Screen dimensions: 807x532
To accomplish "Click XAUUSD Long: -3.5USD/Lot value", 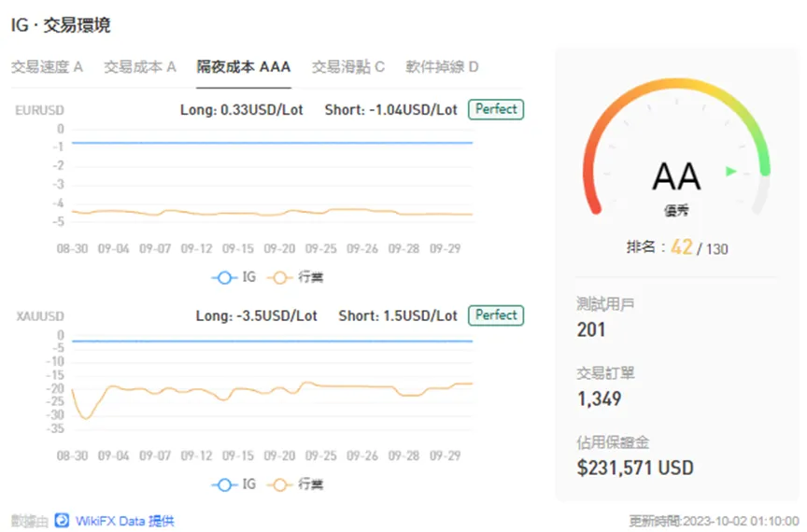I will point(256,315).
